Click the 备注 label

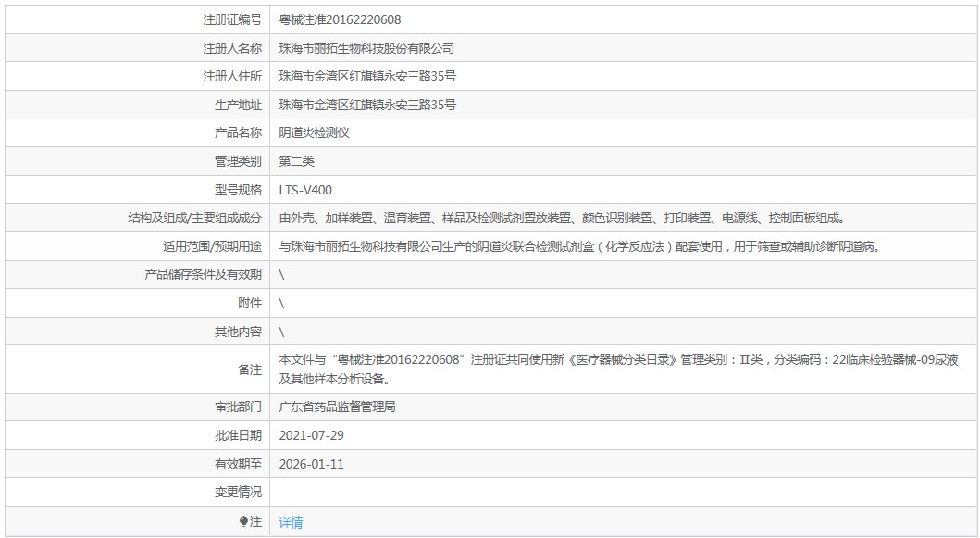250,369
